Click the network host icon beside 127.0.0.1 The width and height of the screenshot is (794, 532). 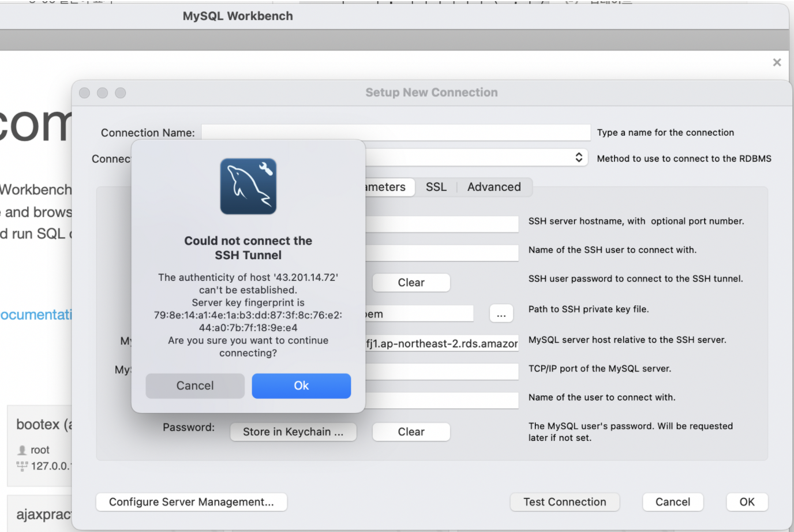pyautogui.click(x=22, y=466)
